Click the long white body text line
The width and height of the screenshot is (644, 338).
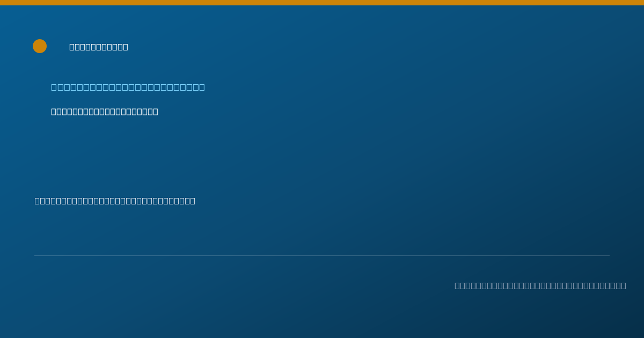click(115, 201)
